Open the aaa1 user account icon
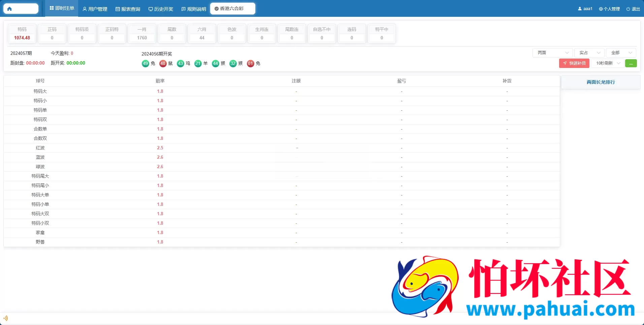644x325 pixels. 580,9
